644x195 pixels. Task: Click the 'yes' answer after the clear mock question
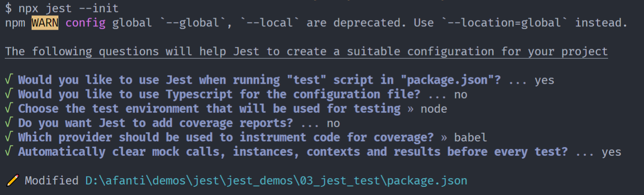click(x=611, y=152)
